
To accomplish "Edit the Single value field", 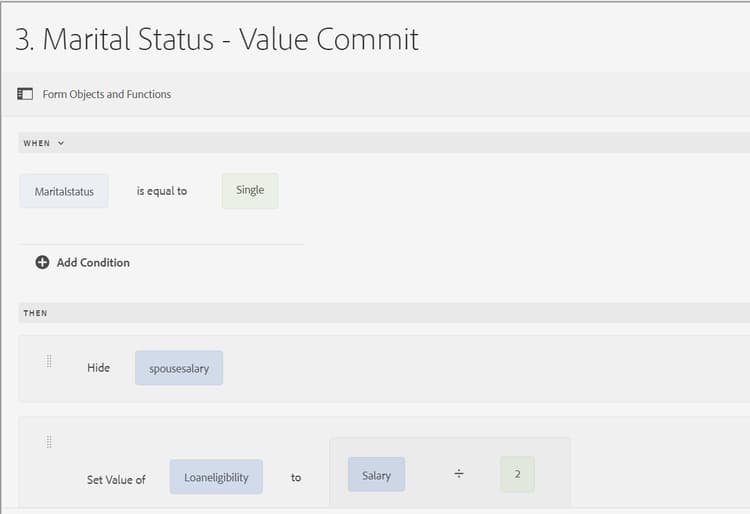I will 250,190.
